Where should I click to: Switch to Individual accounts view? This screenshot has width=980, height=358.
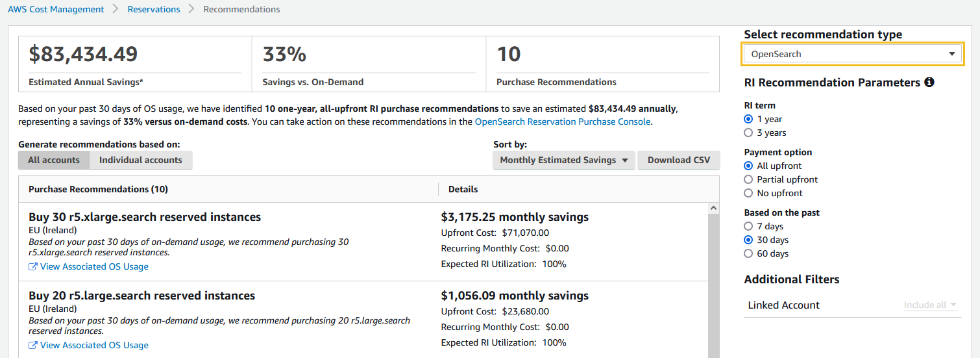141,160
